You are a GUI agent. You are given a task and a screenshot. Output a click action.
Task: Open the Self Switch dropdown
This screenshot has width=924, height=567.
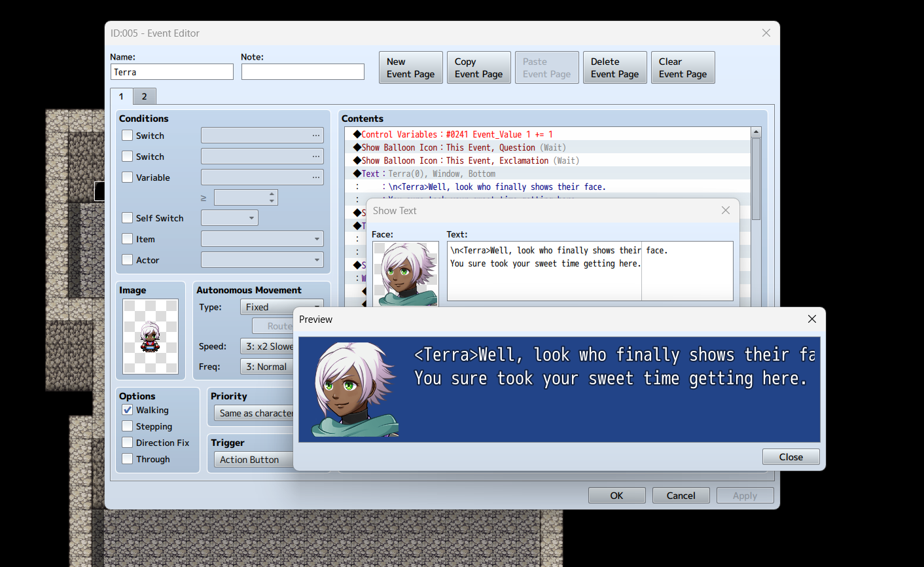coord(230,217)
